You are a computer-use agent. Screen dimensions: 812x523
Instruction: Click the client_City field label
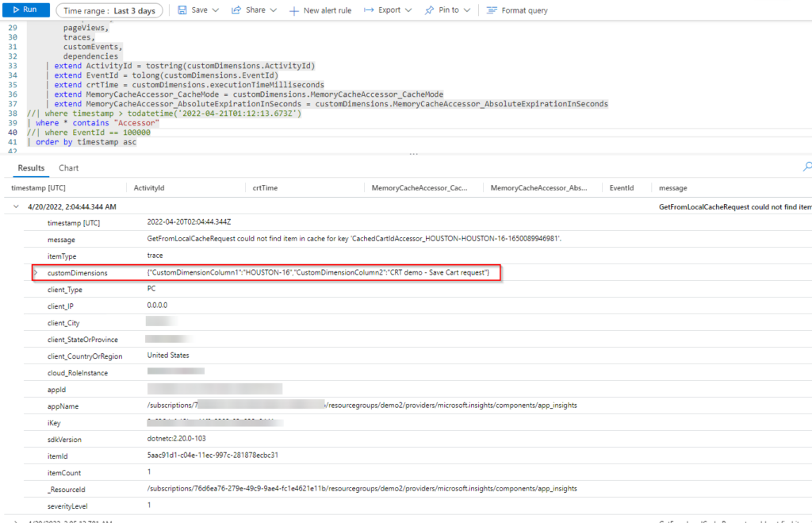click(x=63, y=324)
